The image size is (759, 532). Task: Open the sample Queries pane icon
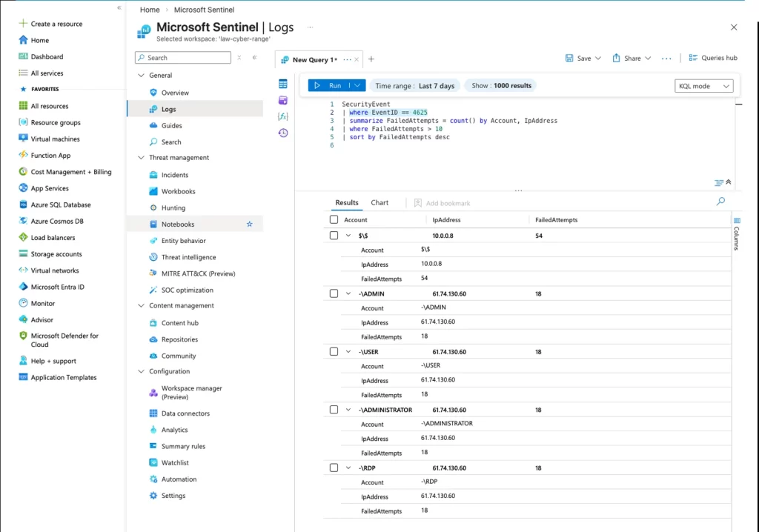click(282, 99)
